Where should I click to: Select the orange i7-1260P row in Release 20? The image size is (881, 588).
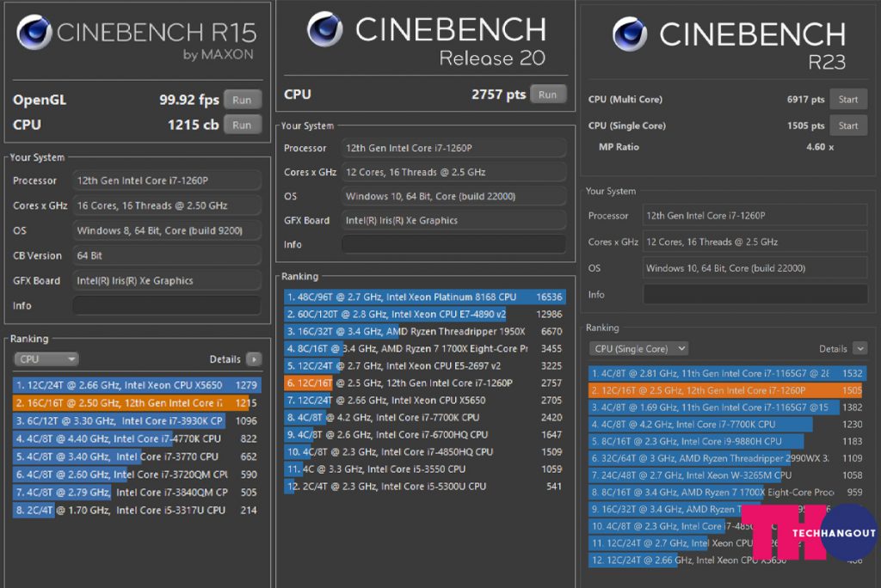[x=424, y=383]
